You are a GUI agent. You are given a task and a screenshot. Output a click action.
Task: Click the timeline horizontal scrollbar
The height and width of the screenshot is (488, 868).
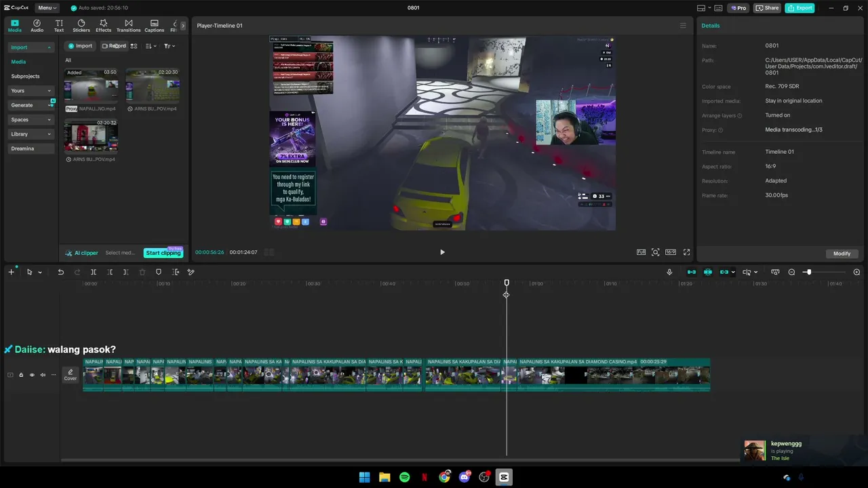pos(400,460)
